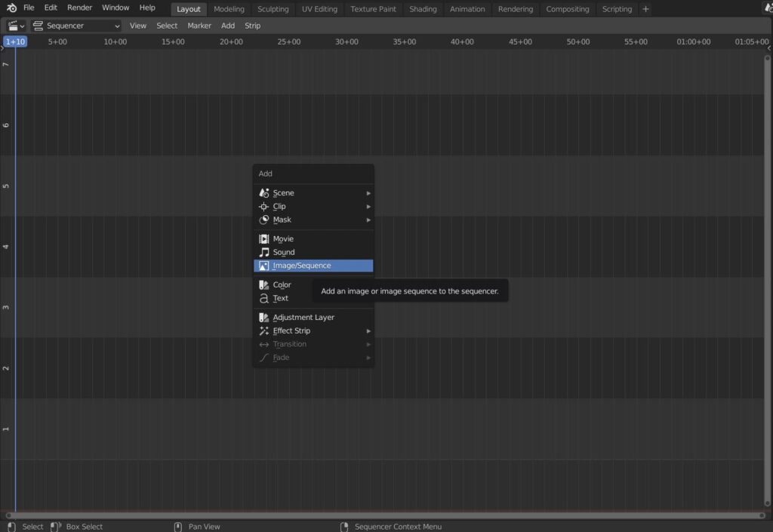Viewport: 773px width, 532px height.
Task: Switch to the Scripting workspace tab
Action: (617, 9)
